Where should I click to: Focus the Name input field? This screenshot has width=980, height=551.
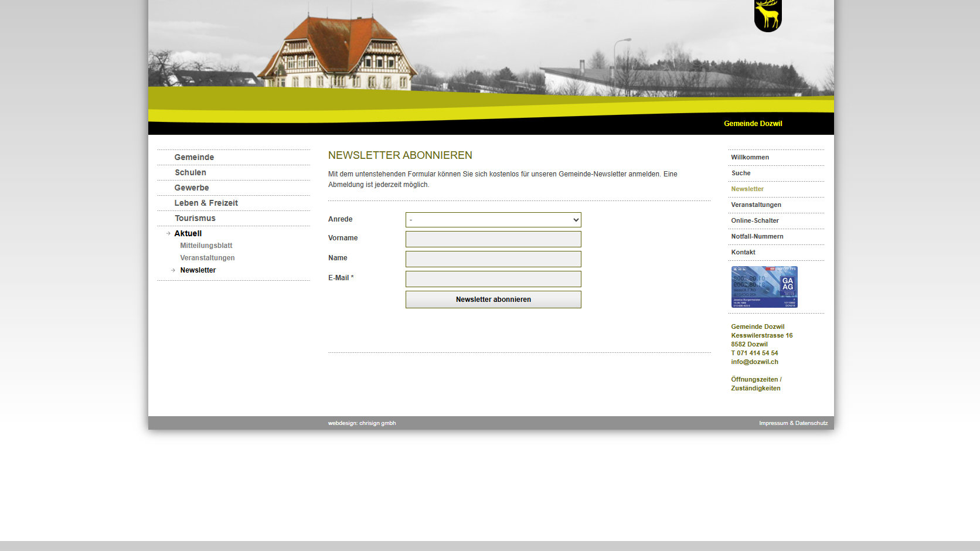[494, 259]
